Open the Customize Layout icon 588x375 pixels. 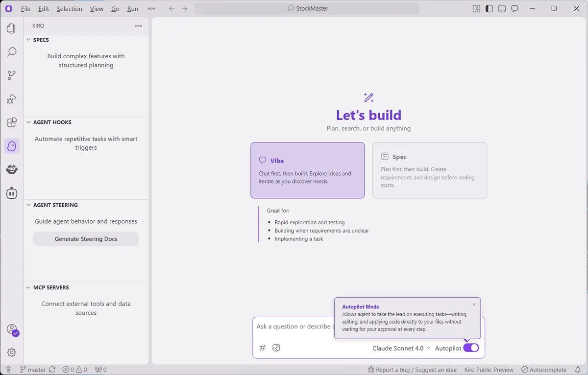476,8
